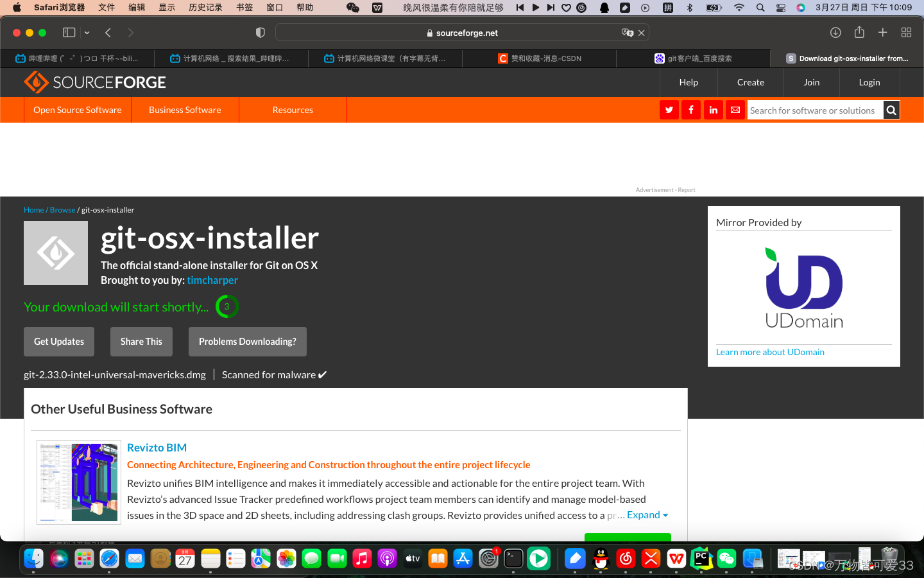
Task: Like the song with the menu bar heart icon
Action: point(566,8)
